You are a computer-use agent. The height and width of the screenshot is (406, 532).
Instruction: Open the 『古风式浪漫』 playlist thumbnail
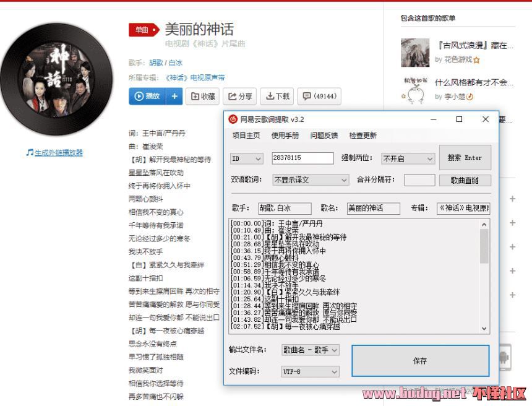(x=414, y=53)
